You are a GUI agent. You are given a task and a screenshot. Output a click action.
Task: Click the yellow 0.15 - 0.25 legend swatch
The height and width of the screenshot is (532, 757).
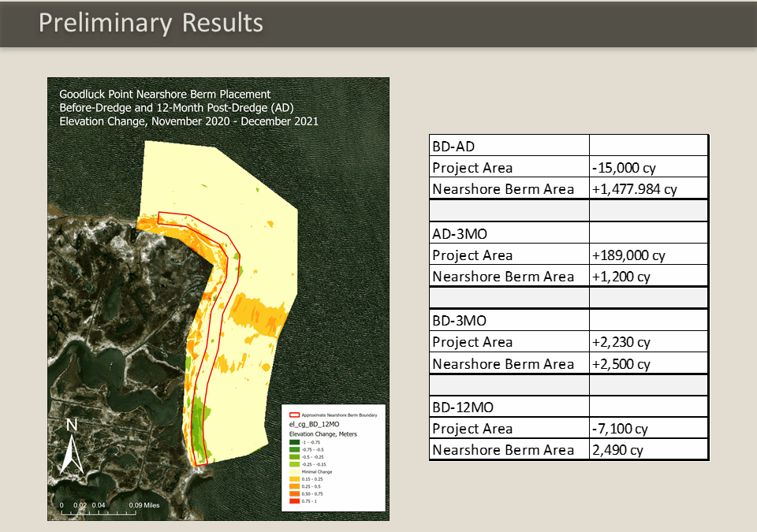[296, 478]
